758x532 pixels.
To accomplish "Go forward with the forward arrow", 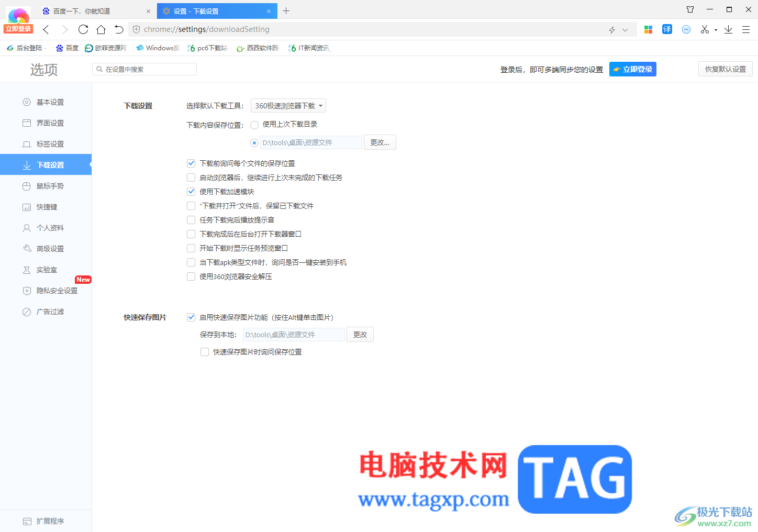I will pos(65,29).
